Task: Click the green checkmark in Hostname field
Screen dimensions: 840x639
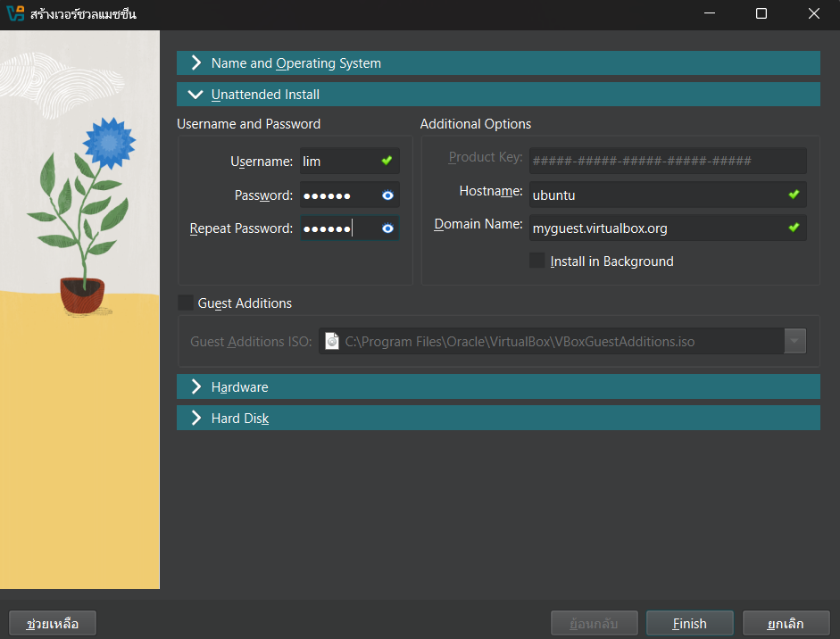Action: tap(794, 194)
